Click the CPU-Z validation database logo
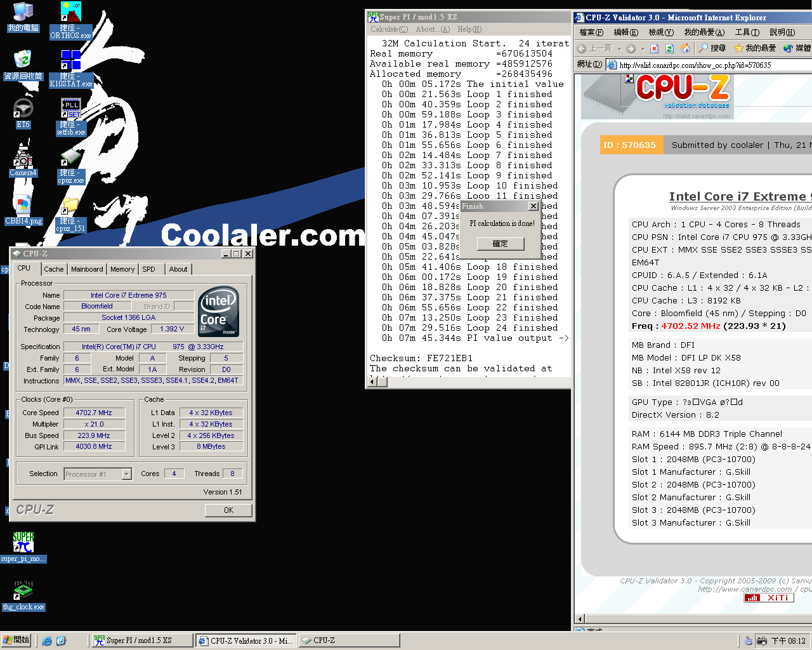Screen dimensions: 812x650 point(657,96)
